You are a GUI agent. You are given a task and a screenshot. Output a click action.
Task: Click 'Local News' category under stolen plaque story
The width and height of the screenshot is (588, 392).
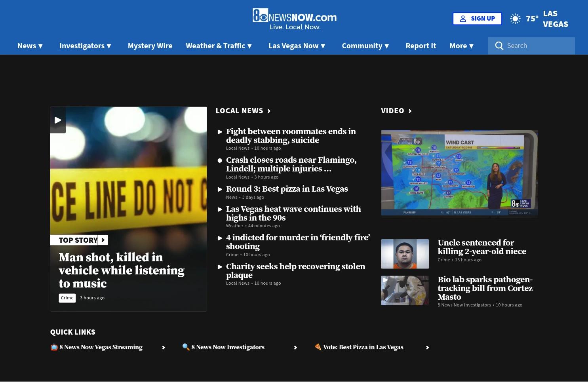point(238,284)
